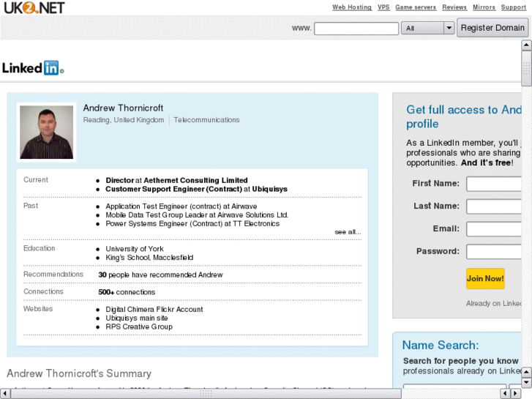Focus the www. domain name field
This screenshot has width=532, height=399.
(356, 28)
